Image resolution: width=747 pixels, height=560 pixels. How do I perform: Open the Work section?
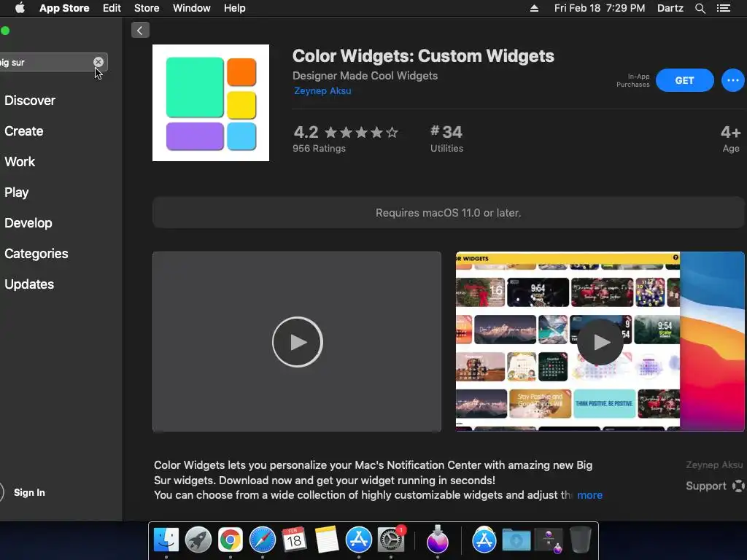(20, 162)
